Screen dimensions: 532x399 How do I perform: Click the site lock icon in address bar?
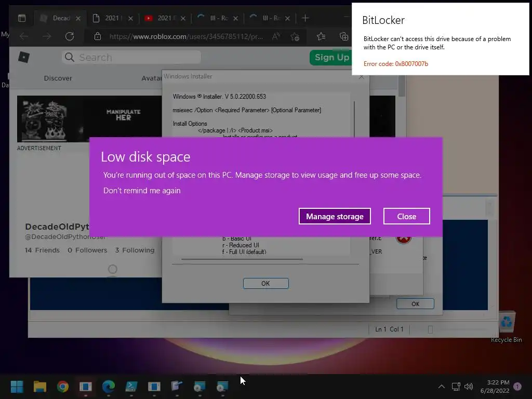pyautogui.click(x=98, y=36)
